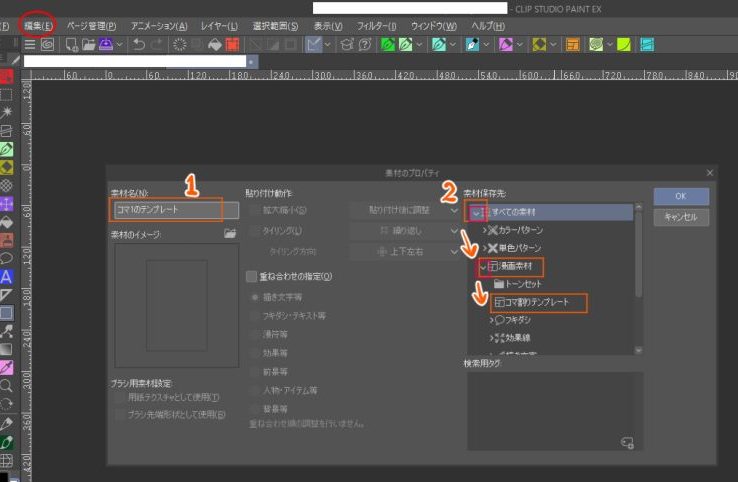Screen dimensions: 738x482
Task: Expand the Save icon dropdown arrow
Action: click(119, 45)
